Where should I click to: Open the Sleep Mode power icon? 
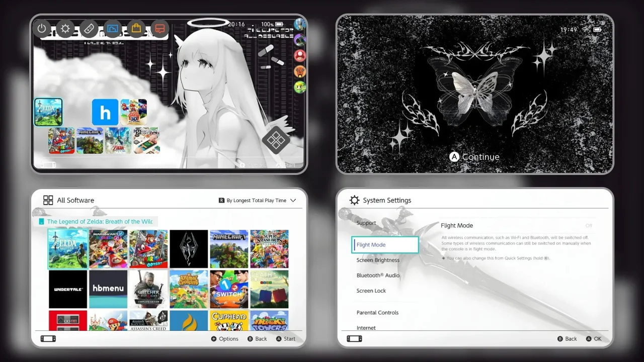42,29
